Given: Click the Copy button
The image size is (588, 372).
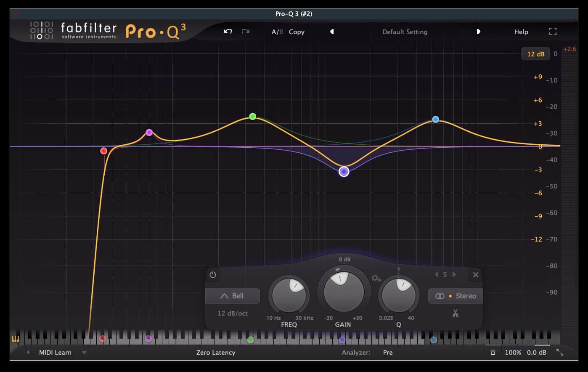Looking at the screenshot, I should [297, 32].
